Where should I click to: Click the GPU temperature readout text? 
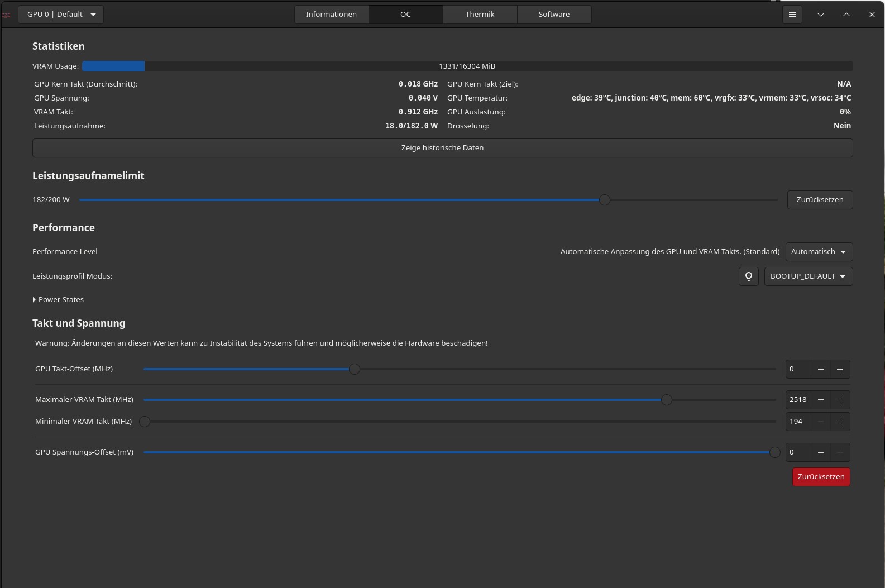point(711,98)
